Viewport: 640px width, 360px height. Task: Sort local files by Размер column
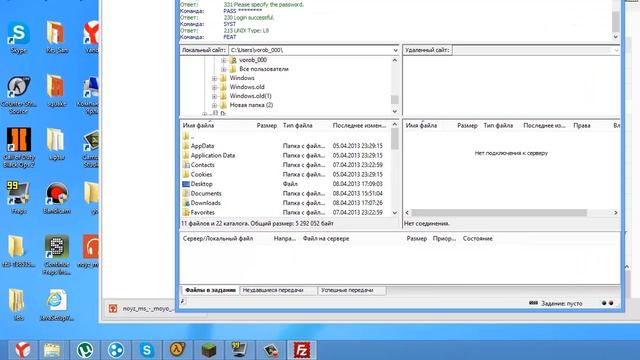tap(267, 125)
